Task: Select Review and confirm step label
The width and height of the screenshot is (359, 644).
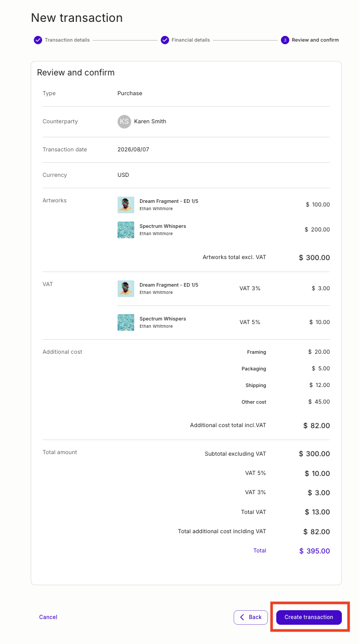Action: click(x=315, y=40)
